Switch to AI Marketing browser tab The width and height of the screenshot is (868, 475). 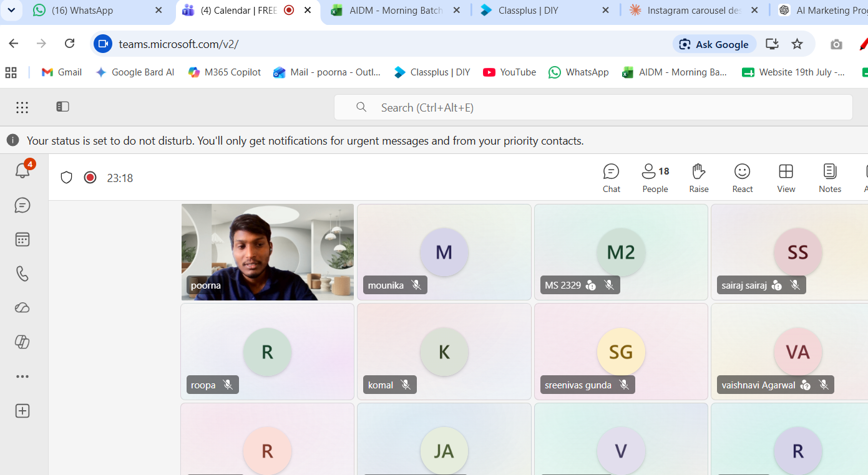[x=822, y=10]
